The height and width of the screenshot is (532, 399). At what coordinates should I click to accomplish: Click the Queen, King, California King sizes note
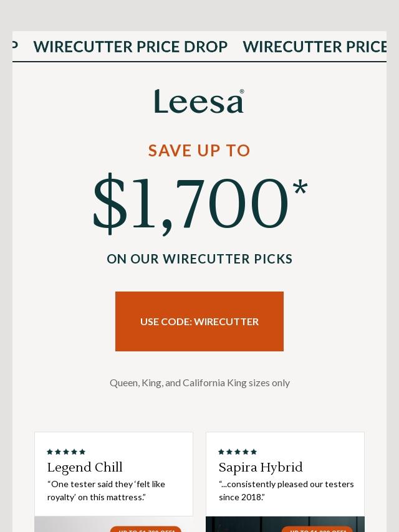click(199, 382)
